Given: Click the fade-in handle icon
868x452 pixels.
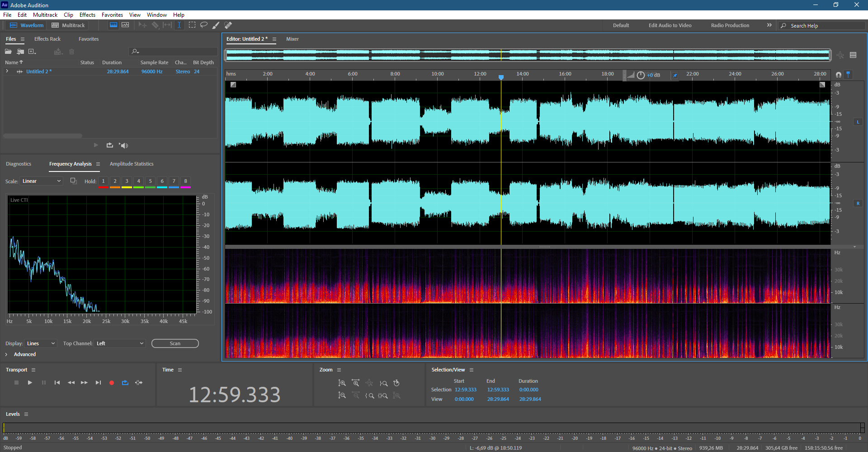Looking at the screenshot, I should click(233, 85).
